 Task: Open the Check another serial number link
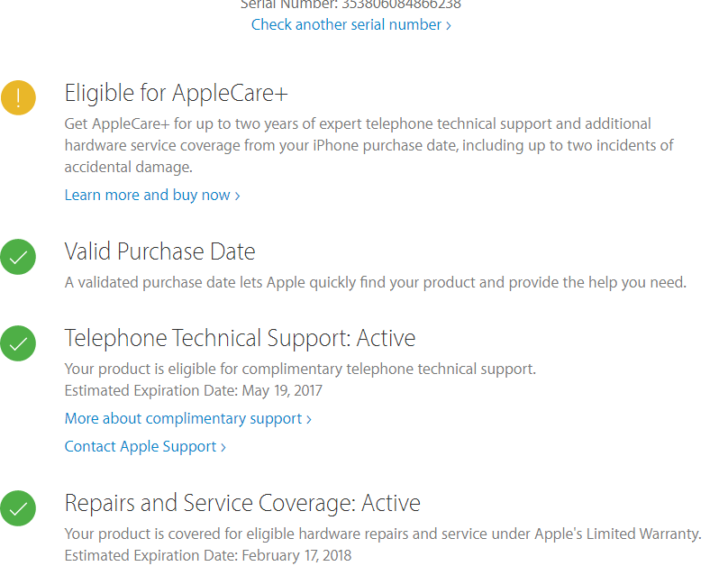tap(350, 24)
